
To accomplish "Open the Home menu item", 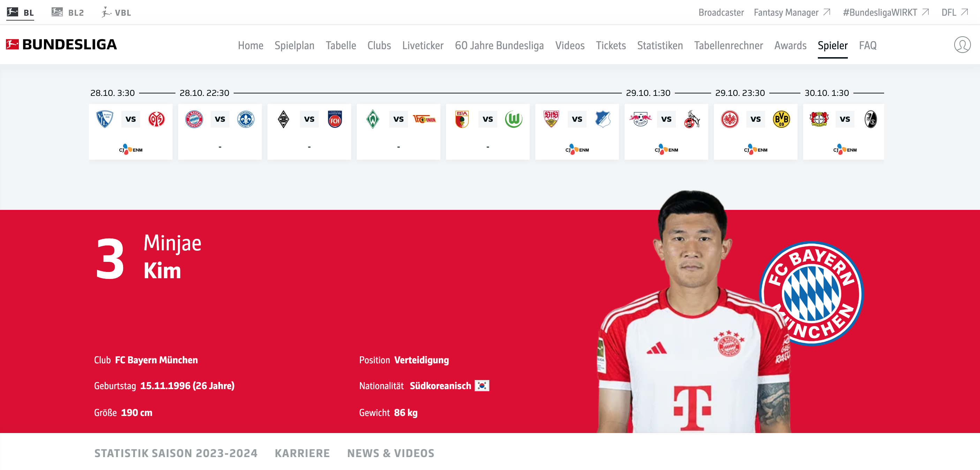I will [x=251, y=45].
